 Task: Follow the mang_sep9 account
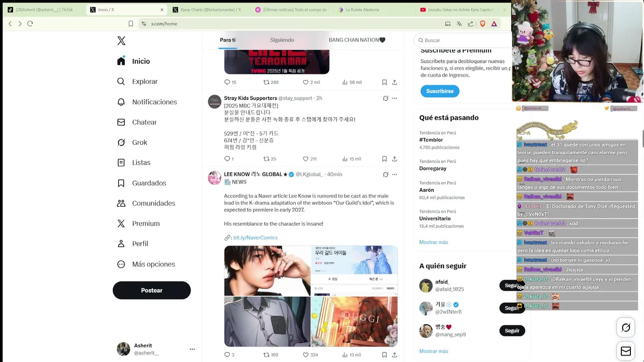(x=512, y=330)
